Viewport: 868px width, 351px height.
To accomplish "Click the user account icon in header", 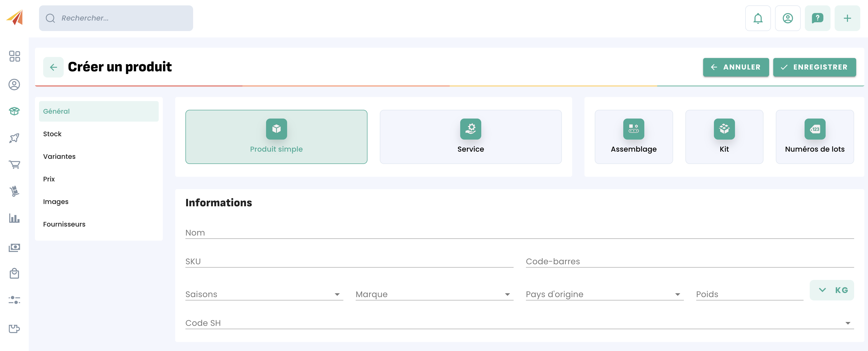I will click(x=787, y=18).
